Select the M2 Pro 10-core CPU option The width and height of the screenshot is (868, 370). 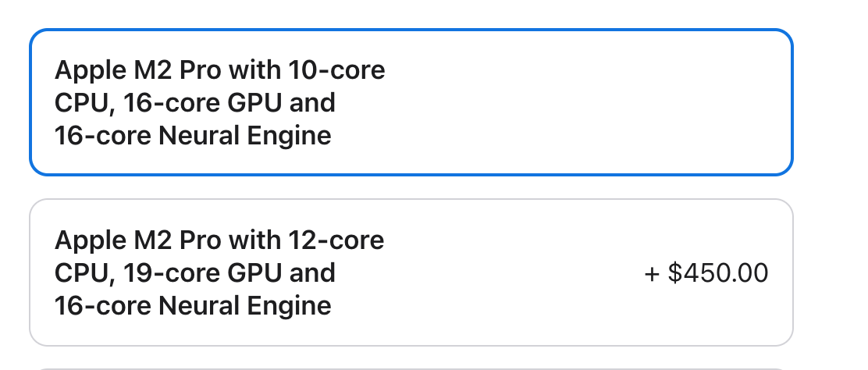coord(411,103)
